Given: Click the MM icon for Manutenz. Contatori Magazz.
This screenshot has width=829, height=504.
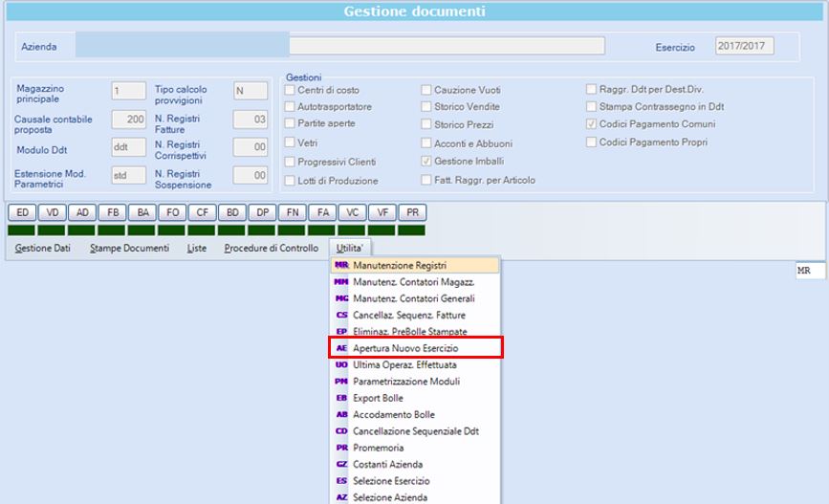Looking at the screenshot, I should [x=341, y=282].
